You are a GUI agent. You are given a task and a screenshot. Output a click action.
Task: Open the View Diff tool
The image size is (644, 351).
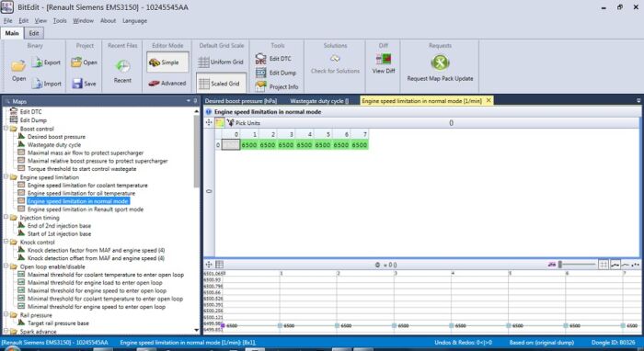click(x=384, y=63)
